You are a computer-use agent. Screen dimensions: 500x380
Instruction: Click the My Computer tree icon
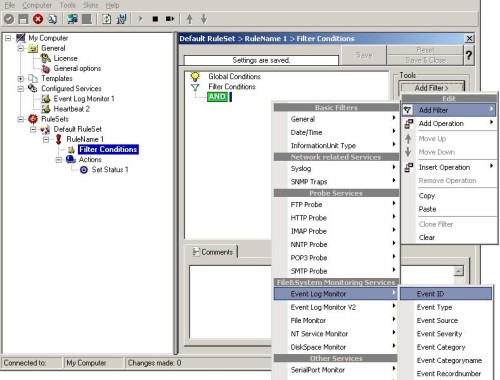coord(21,38)
